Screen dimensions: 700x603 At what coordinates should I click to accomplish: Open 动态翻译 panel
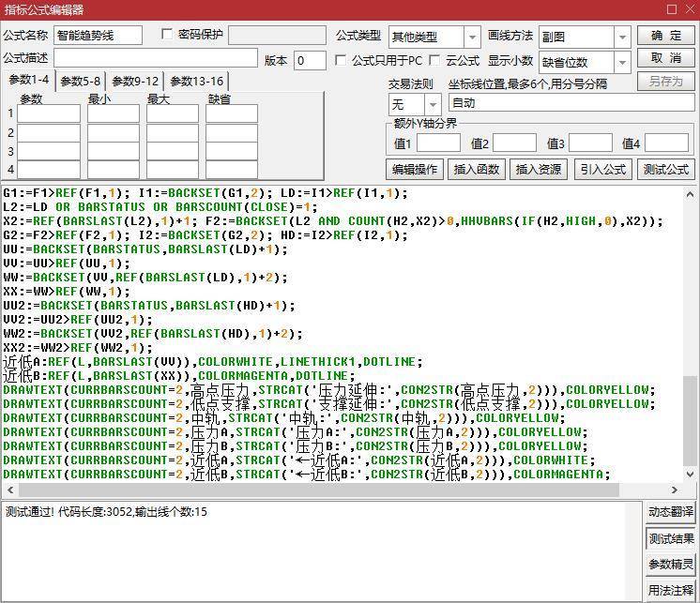coord(671,512)
